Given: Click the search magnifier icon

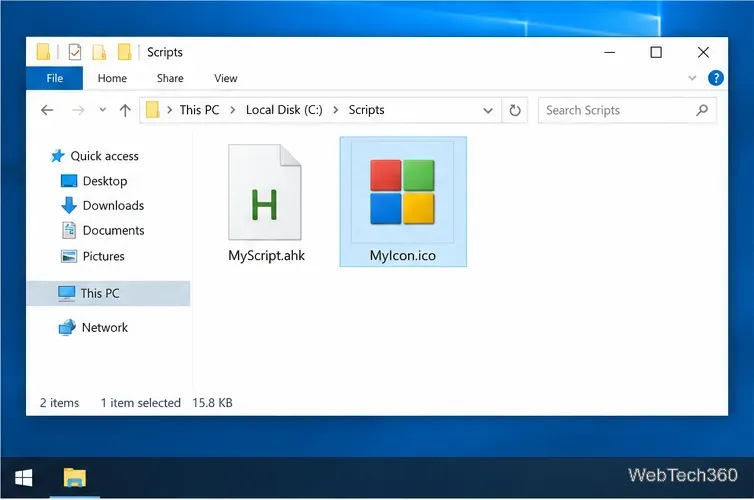Looking at the screenshot, I should click(702, 110).
